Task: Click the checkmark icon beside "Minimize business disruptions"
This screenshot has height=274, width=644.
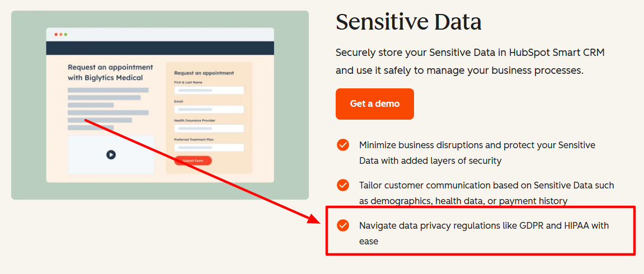Action: click(343, 145)
